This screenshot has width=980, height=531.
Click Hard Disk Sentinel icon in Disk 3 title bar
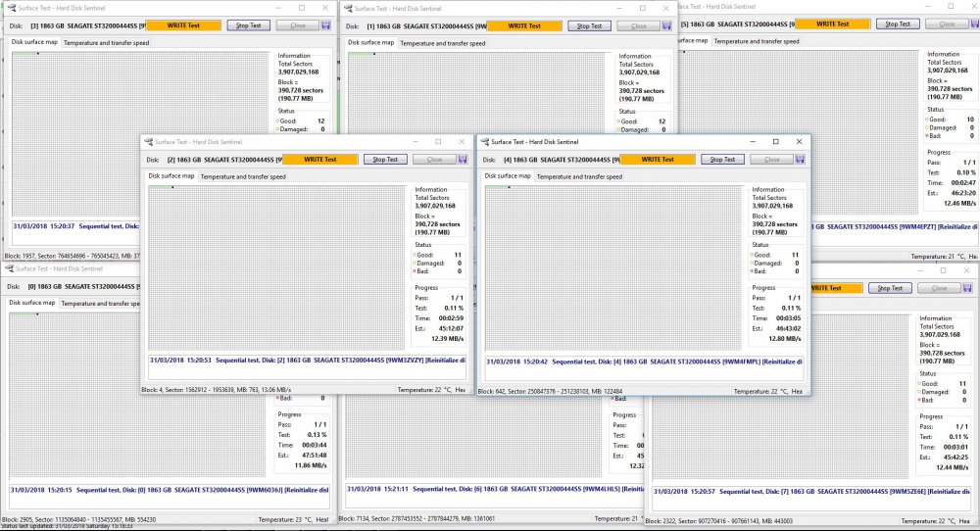coord(11,8)
